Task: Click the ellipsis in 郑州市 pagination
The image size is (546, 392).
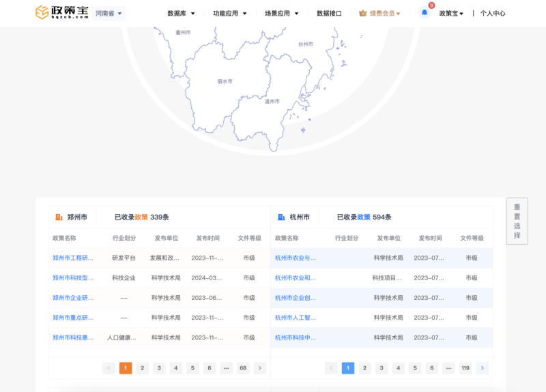Action: pos(226,368)
